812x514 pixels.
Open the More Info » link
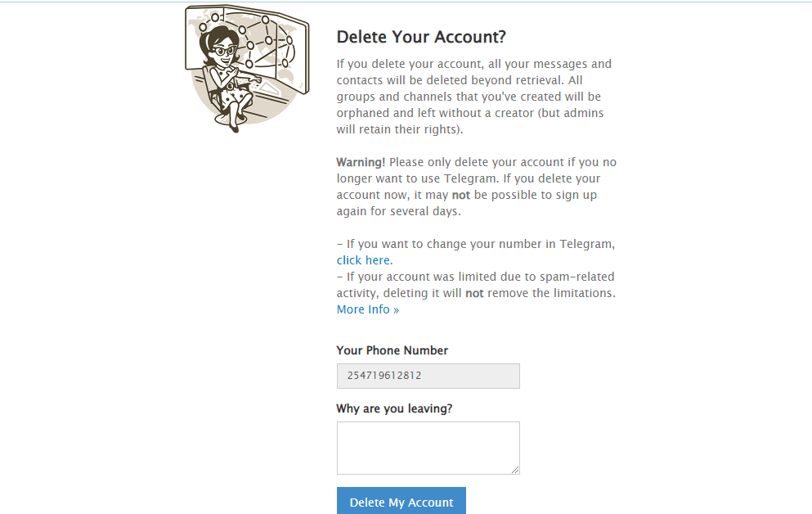368,309
